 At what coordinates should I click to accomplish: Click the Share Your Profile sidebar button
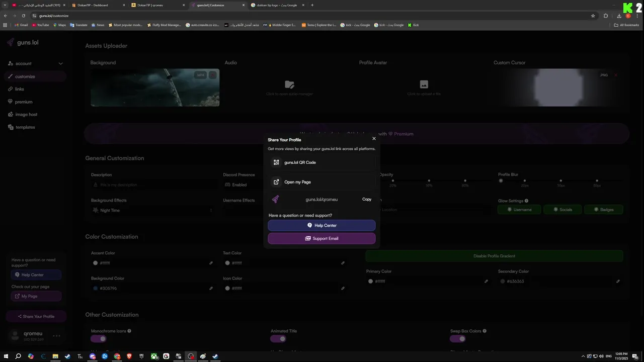(x=36, y=316)
